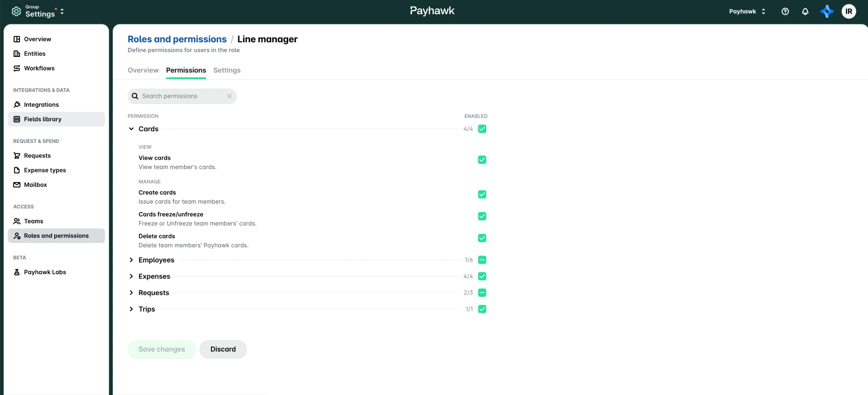This screenshot has height=395, width=868.
Task: Click the Workflows sidebar icon
Action: (17, 68)
